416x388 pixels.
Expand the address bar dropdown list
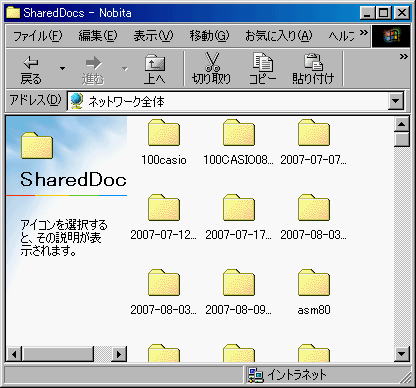[x=396, y=100]
